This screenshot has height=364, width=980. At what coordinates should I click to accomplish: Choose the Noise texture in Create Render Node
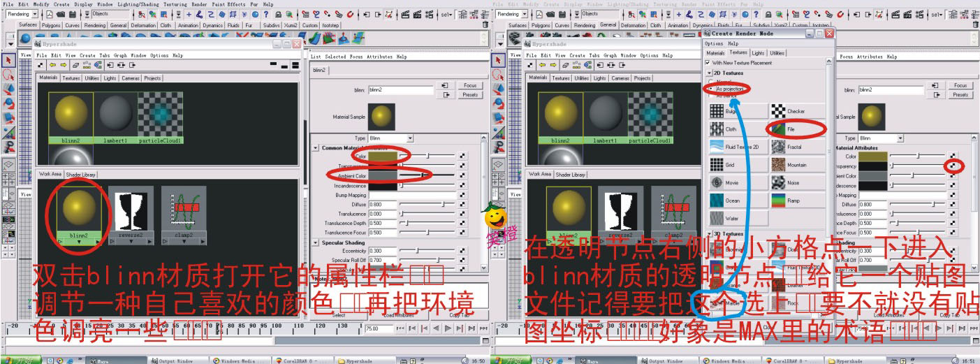[799, 183]
